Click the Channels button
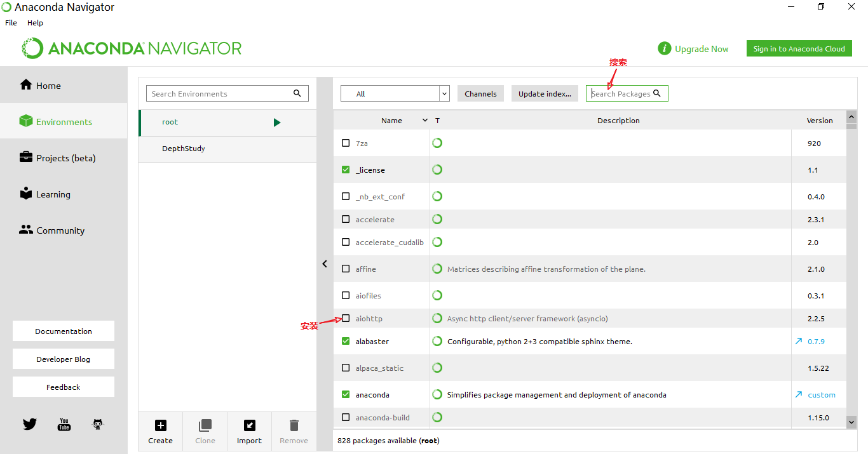Image resolution: width=868 pixels, height=454 pixels. point(480,93)
